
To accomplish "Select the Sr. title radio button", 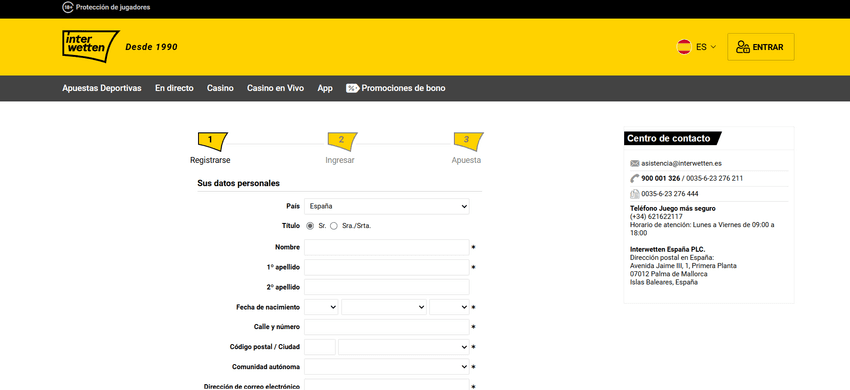I will (x=310, y=226).
